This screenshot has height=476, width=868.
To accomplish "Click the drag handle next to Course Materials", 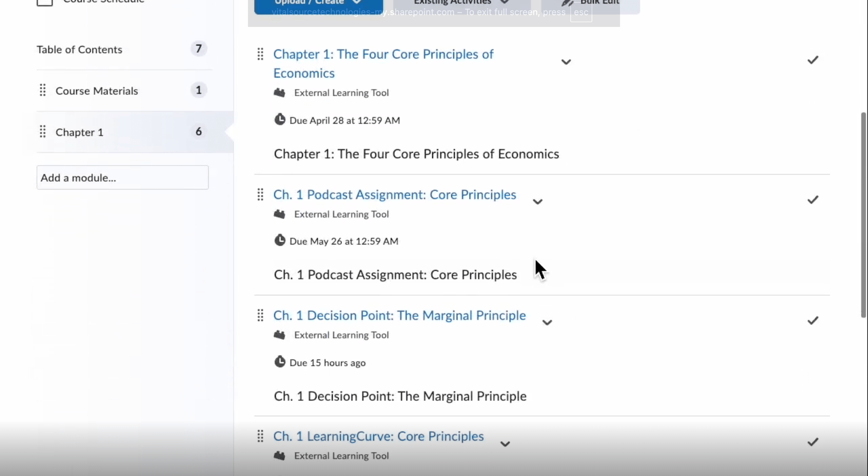I will point(43,90).
